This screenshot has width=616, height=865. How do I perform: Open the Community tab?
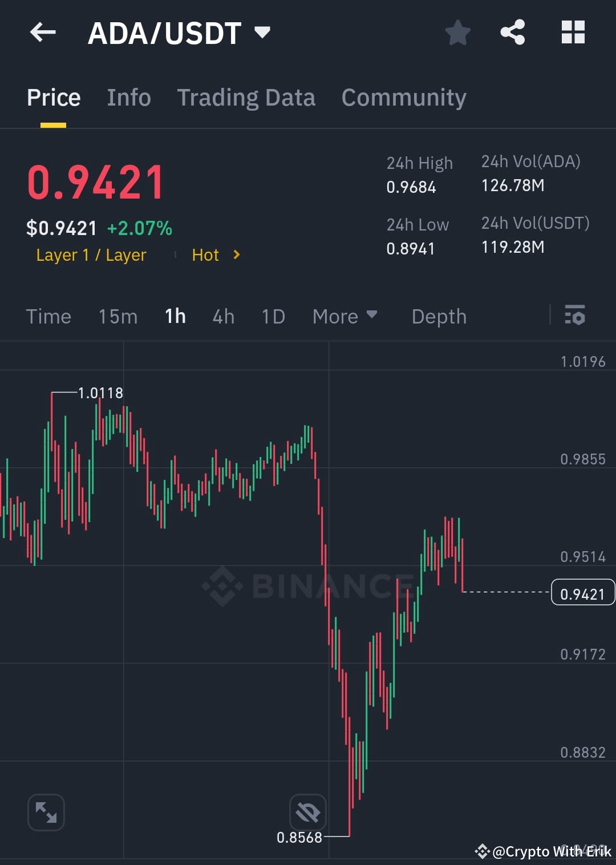coord(403,97)
